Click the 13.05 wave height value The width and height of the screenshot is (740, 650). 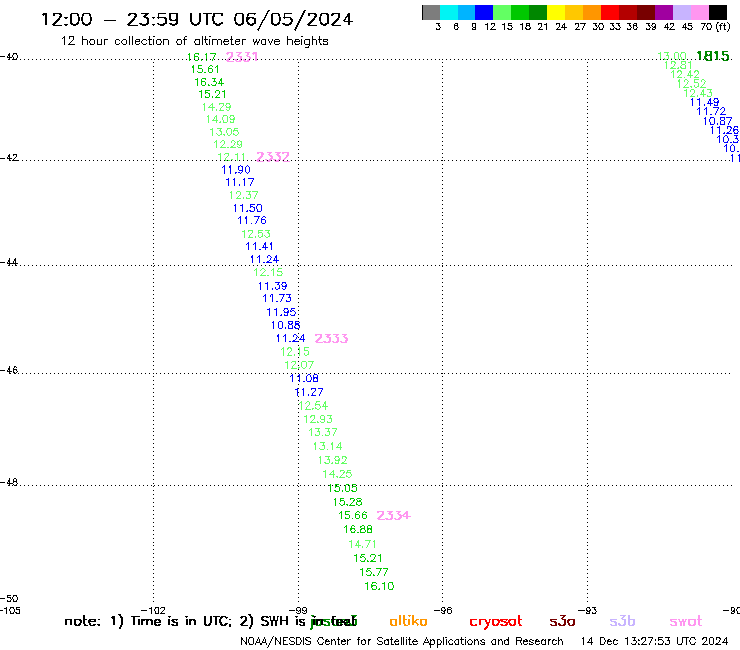224,132
